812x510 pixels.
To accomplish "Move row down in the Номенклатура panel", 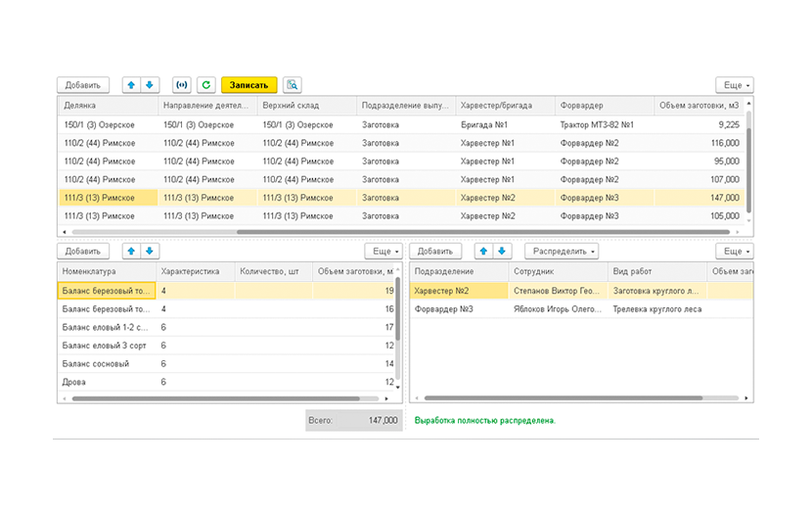I will click(x=150, y=252).
